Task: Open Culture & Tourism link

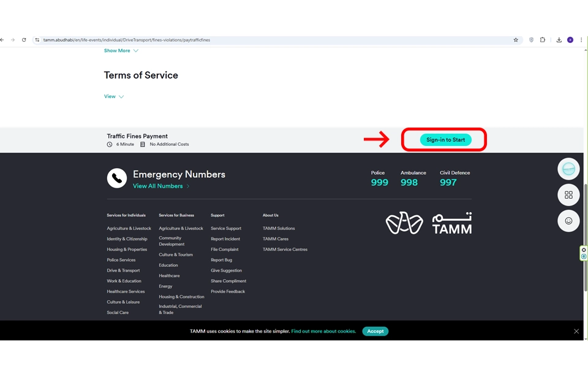Action: point(176,255)
